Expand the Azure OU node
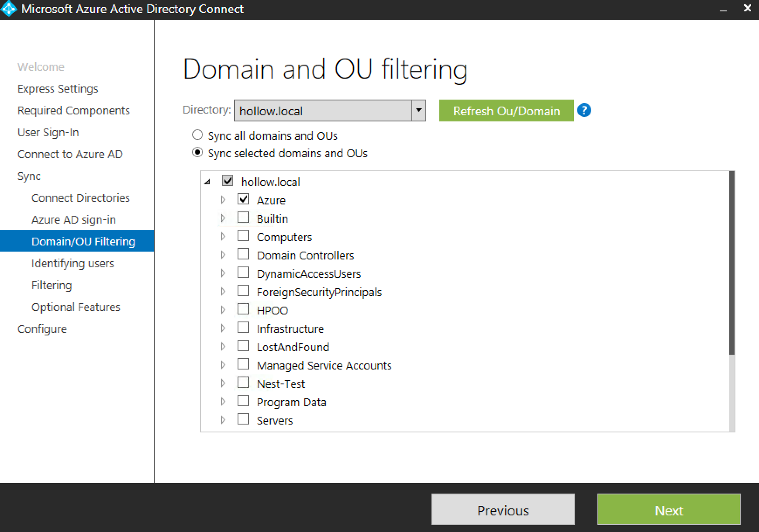The image size is (759, 532). (223, 200)
